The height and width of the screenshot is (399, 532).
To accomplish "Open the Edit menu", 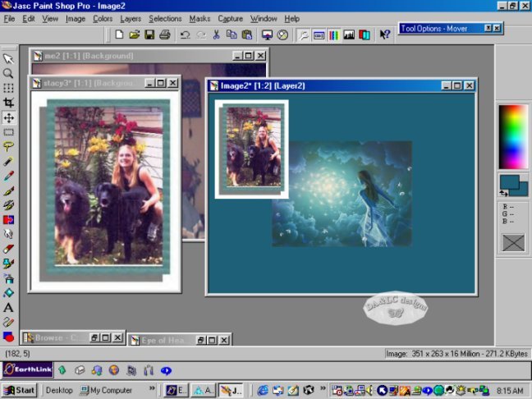I will pyautogui.click(x=29, y=19).
